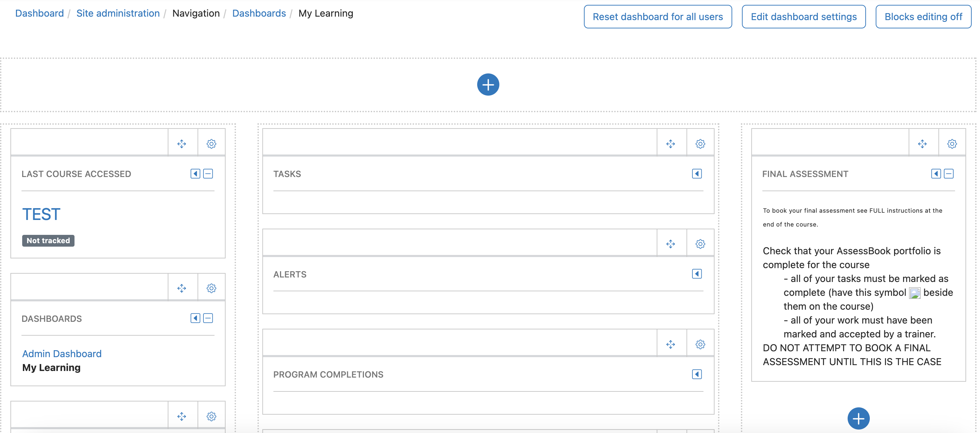The height and width of the screenshot is (433, 980).
Task: Click the PROGRAM COMPLETIONS heading
Action: tap(328, 375)
